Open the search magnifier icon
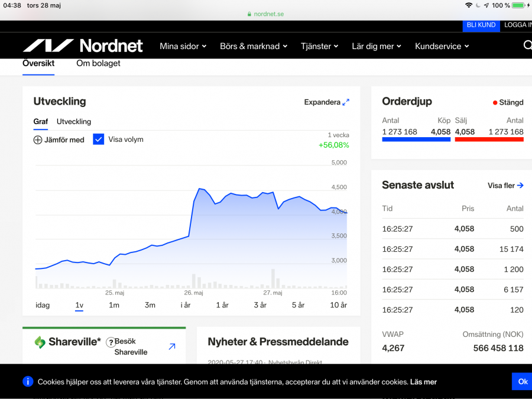The height and width of the screenshot is (399, 532). click(x=527, y=46)
